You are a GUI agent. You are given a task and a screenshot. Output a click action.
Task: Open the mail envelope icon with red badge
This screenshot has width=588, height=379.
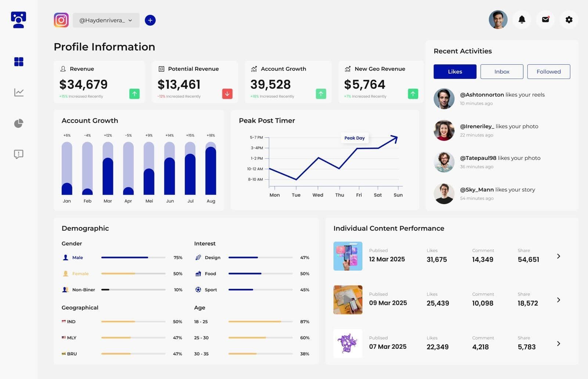(x=545, y=20)
